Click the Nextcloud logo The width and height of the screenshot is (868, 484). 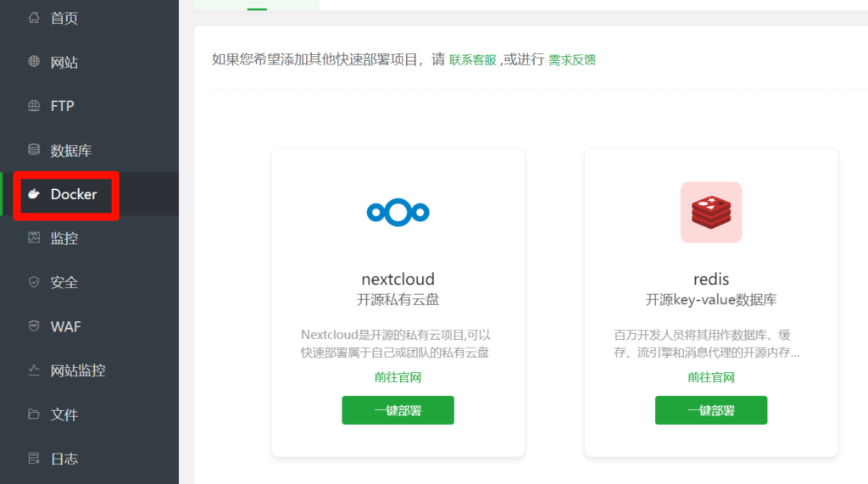click(x=398, y=212)
